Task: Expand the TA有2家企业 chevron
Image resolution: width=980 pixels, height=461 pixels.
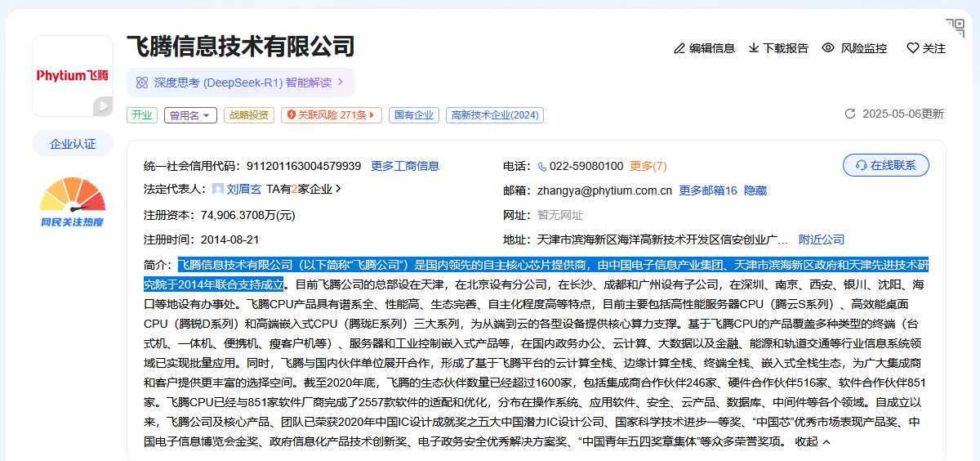Action: (x=338, y=189)
